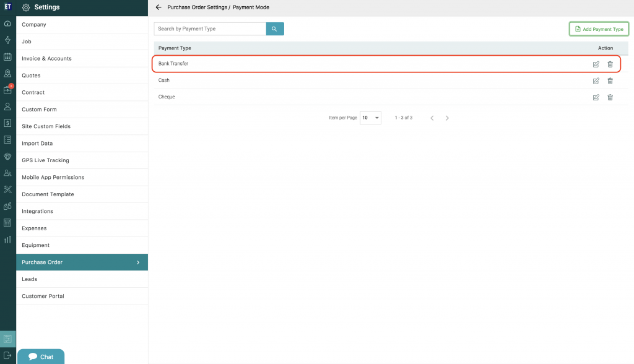Click the Search by Payment Type field
Screen dimensions: 634x364
pos(210,28)
